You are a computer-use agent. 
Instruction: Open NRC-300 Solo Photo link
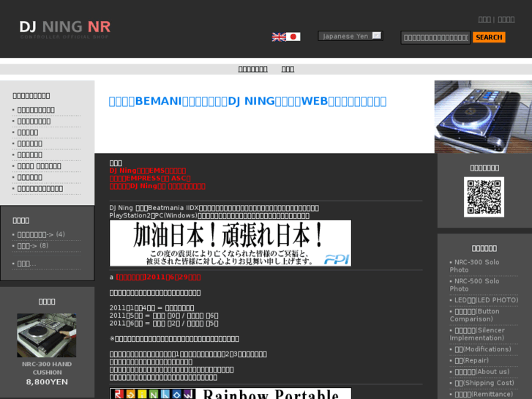click(474, 266)
